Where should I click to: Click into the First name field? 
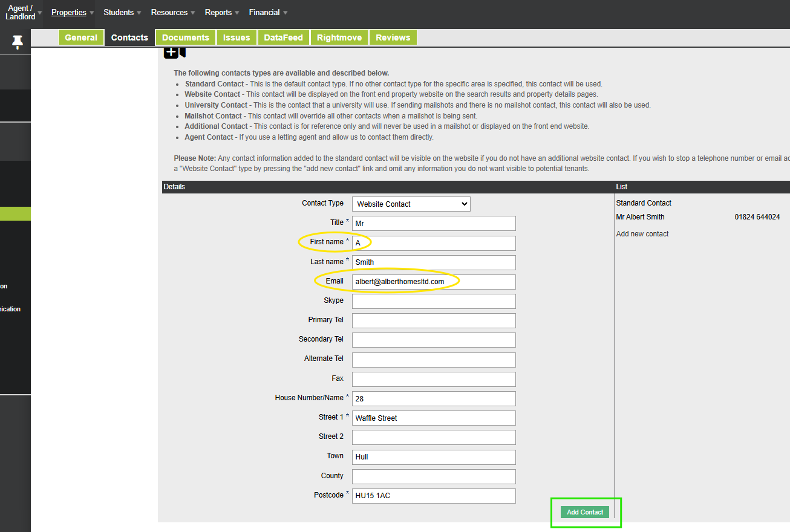click(x=434, y=243)
